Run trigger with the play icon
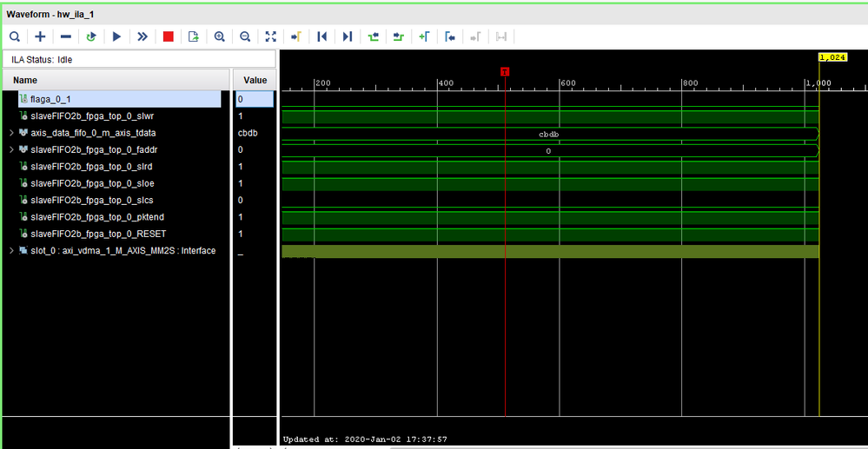This screenshot has width=868, height=449. [116, 36]
